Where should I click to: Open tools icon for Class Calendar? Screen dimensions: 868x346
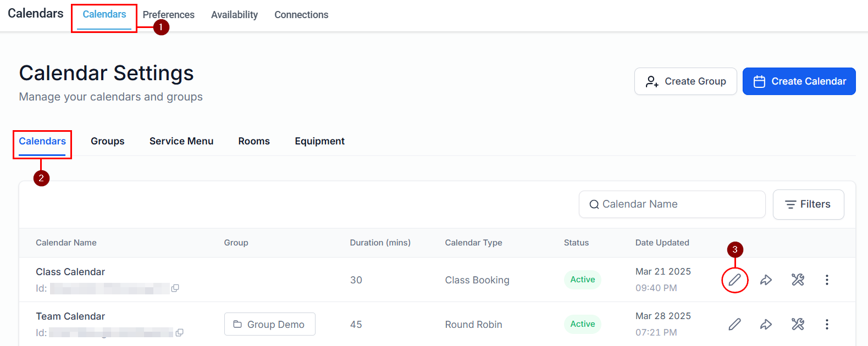(798, 280)
